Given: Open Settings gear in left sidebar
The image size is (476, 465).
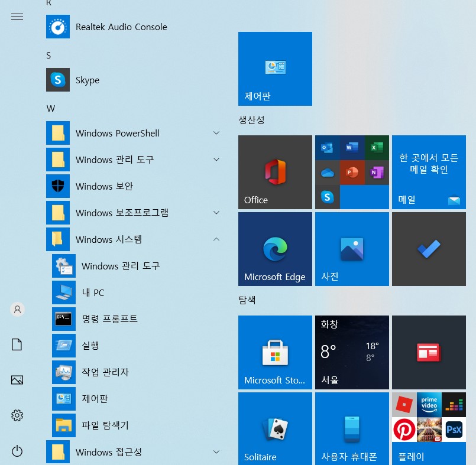Looking at the screenshot, I should [17, 415].
